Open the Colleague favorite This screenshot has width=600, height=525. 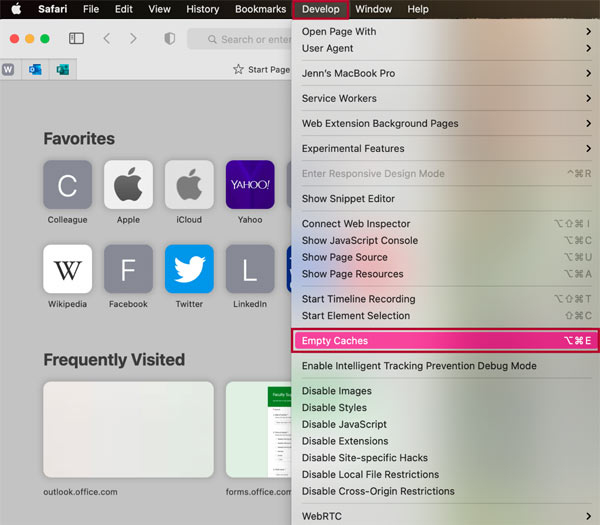point(67,185)
